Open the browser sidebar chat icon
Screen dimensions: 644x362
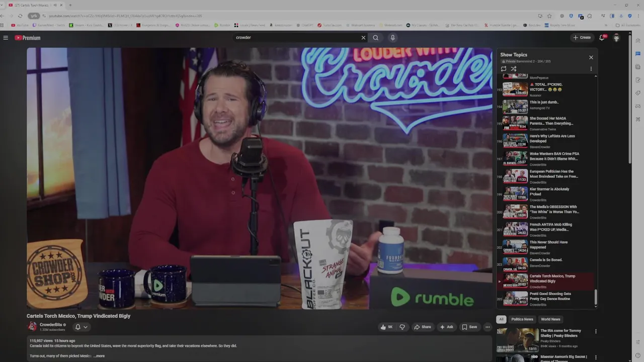click(638, 54)
